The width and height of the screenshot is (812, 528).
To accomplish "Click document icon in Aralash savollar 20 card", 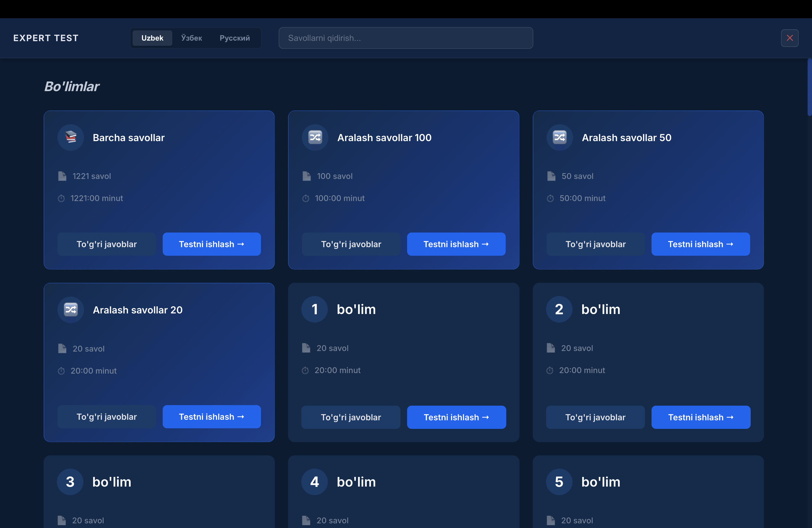I will [62, 349].
